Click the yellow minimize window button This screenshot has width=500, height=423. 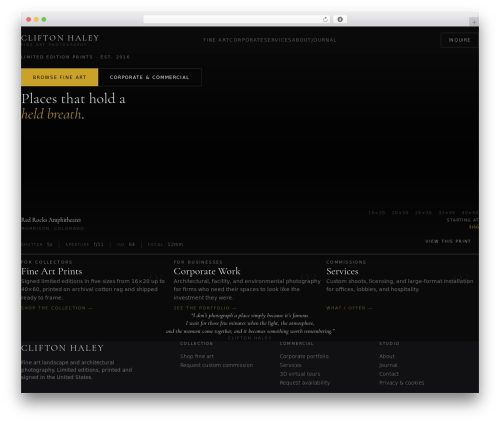point(36,19)
